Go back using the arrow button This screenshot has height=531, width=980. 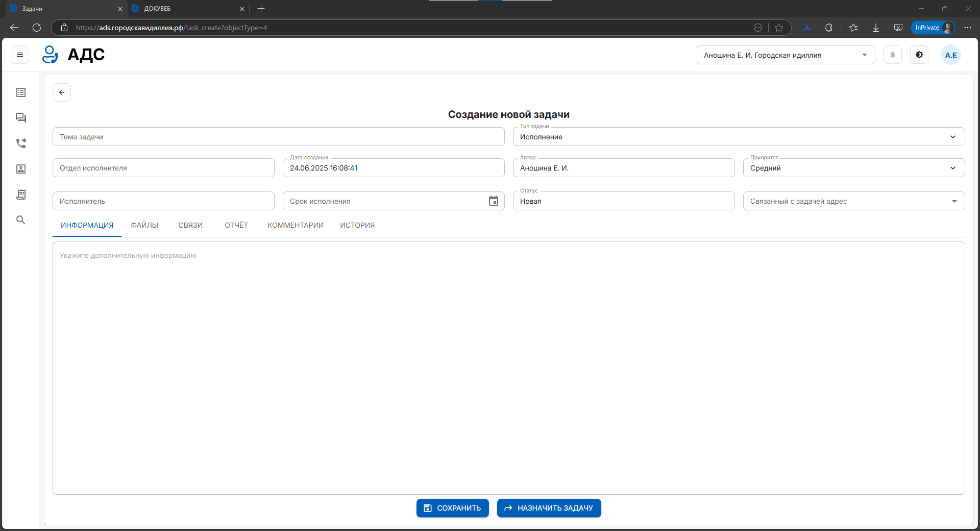pos(62,92)
